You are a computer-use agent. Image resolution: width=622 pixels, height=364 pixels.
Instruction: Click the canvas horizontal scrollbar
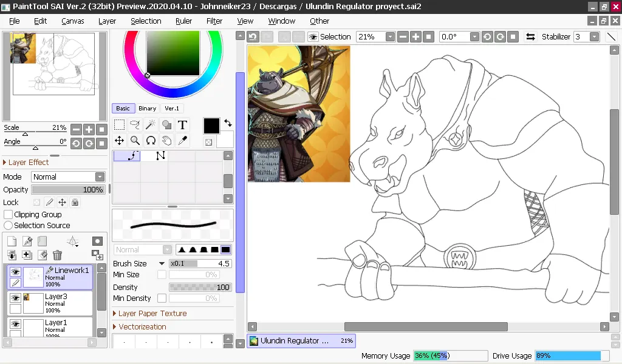(x=426, y=327)
